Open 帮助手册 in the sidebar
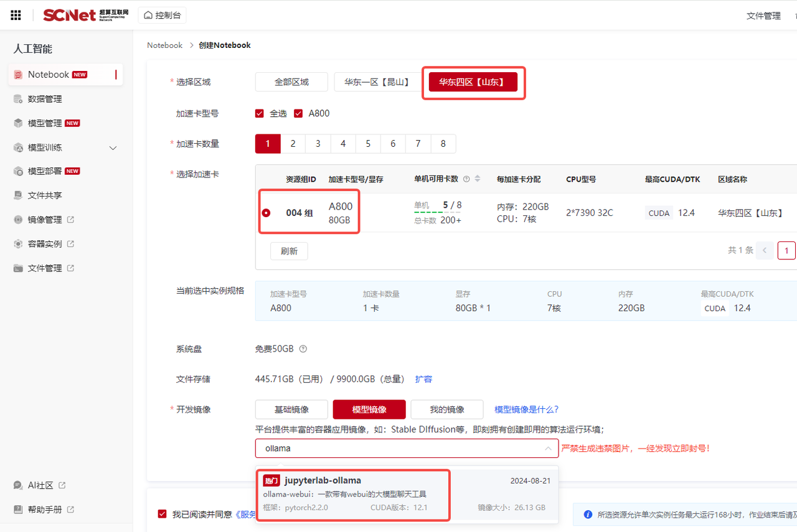The width and height of the screenshot is (797, 532). (x=45, y=510)
